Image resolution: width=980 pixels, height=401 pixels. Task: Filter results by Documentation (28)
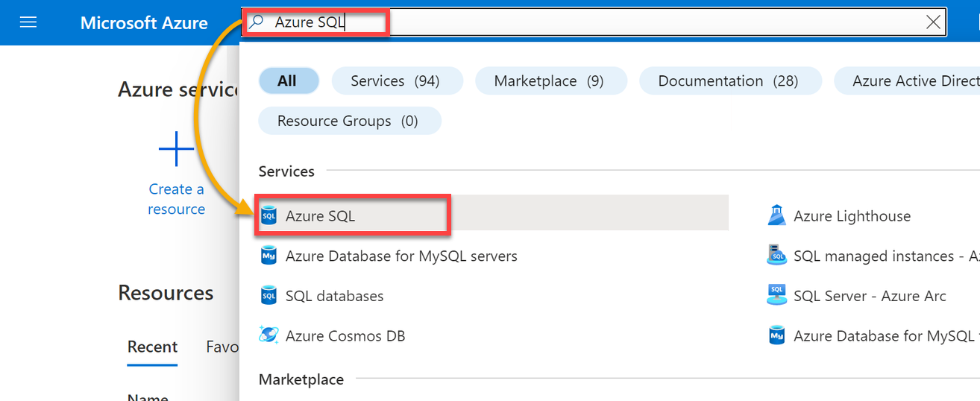point(729,81)
